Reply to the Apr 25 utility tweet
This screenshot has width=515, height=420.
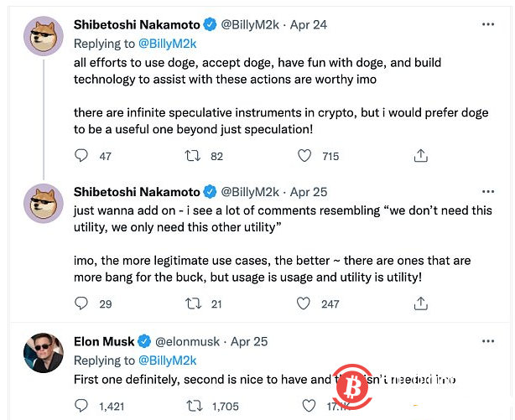coord(81,303)
